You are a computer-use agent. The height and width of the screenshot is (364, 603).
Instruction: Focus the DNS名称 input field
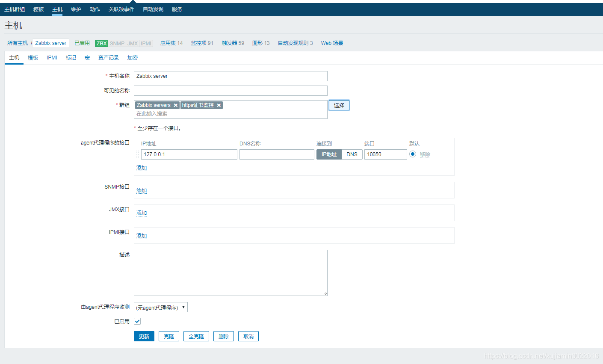point(277,154)
